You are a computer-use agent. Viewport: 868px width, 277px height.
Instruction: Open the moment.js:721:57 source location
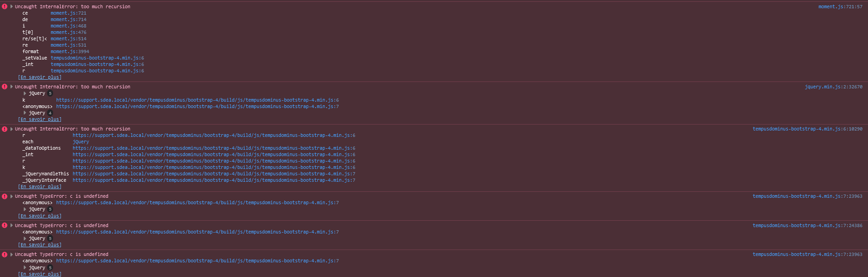pos(840,6)
